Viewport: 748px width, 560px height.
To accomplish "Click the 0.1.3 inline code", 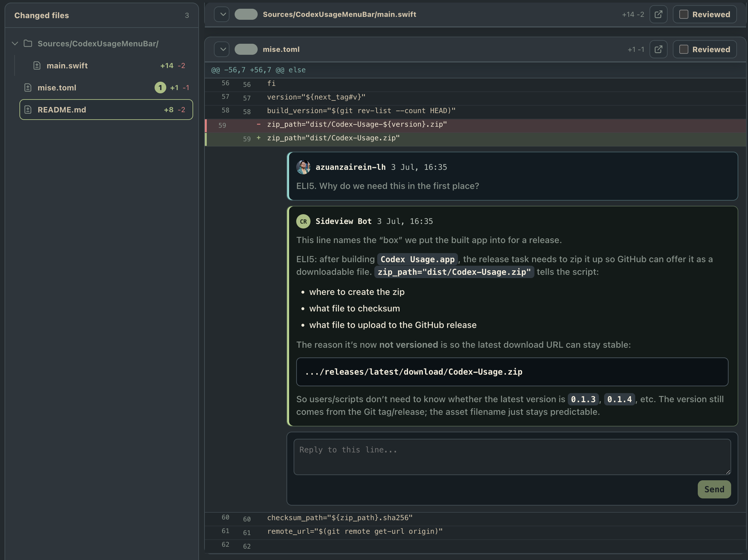I will pos(583,399).
